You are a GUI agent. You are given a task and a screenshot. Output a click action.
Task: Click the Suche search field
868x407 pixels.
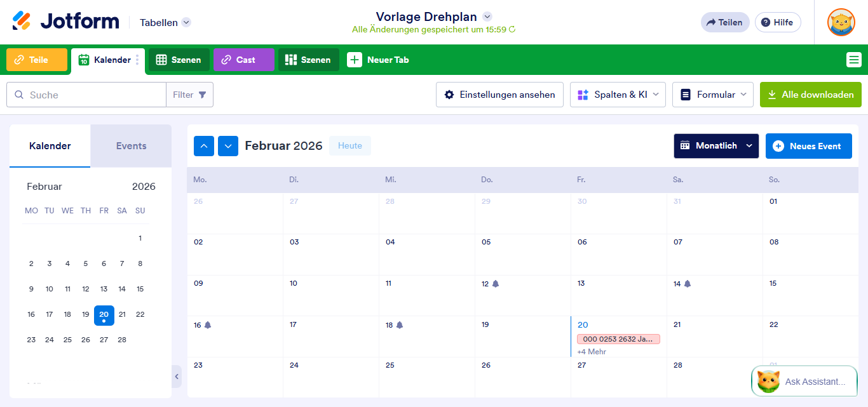click(x=95, y=95)
